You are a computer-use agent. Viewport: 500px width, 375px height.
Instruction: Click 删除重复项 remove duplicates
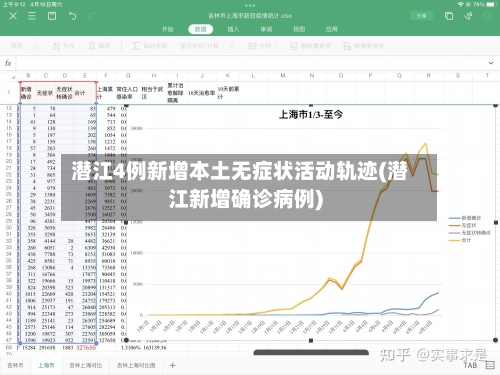click(310, 46)
